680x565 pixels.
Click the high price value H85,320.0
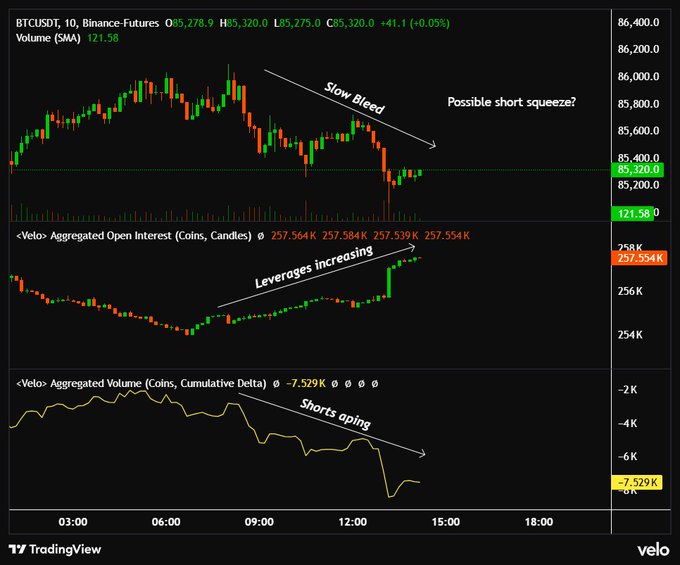244,23
